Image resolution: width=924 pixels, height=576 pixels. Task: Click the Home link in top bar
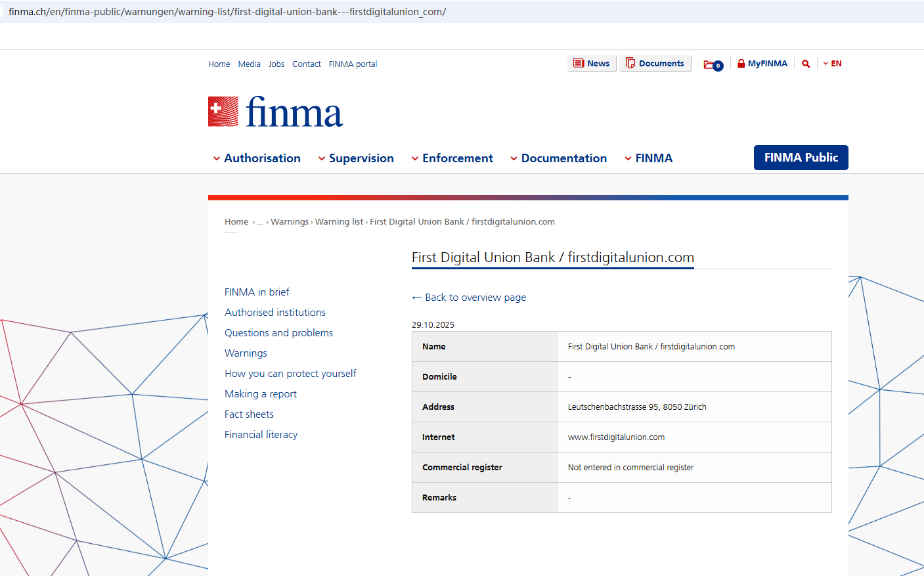coord(219,64)
